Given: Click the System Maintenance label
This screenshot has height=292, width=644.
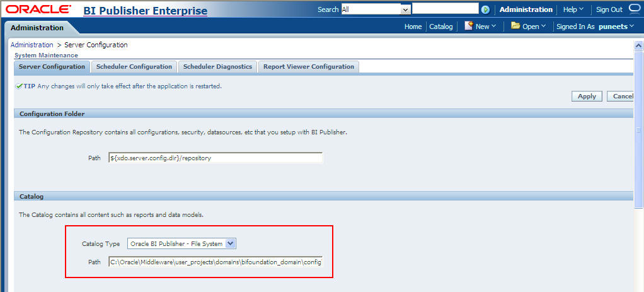Looking at the screenshot, I should [46, 55].
